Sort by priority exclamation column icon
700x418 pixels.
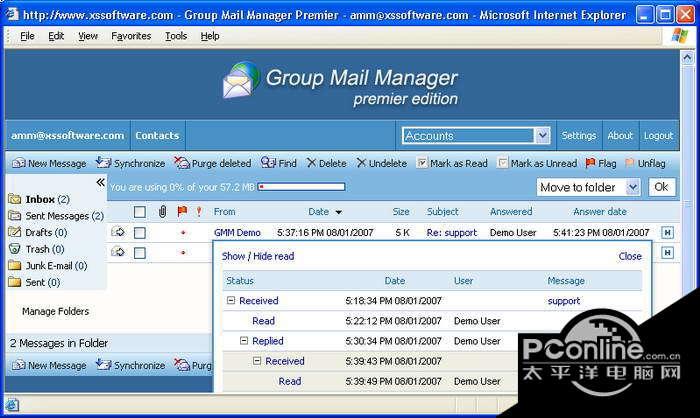[199, 212]
